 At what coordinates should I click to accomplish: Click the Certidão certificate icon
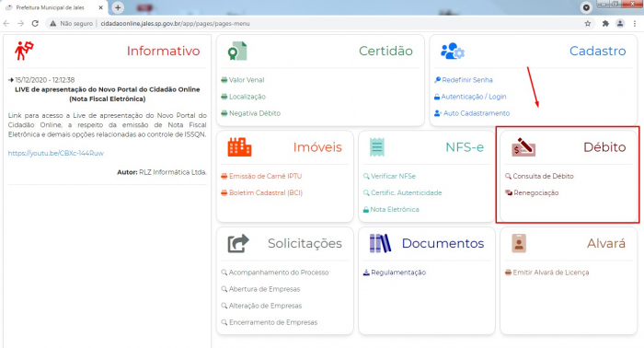pos(237,51)
